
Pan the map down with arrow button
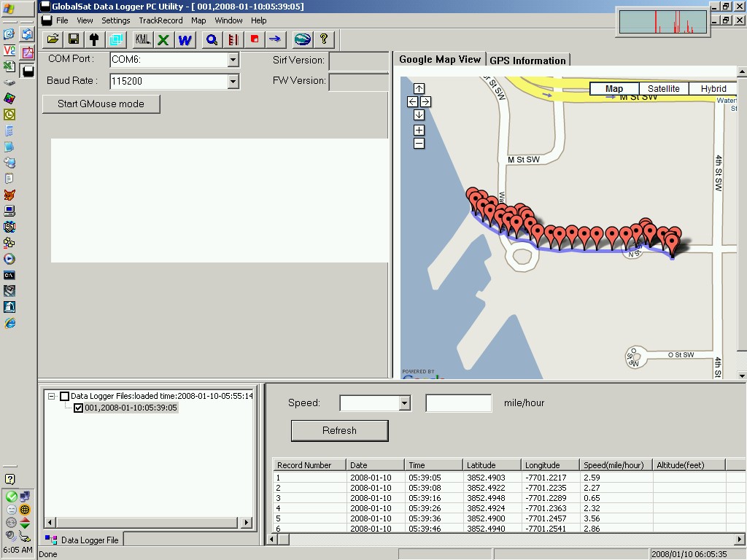point(419,114)
